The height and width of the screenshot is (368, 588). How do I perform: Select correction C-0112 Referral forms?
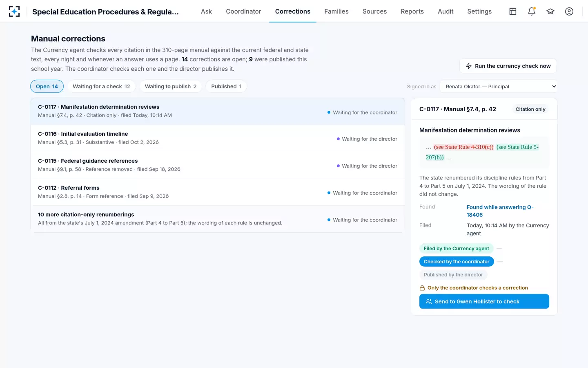point(218,192)
